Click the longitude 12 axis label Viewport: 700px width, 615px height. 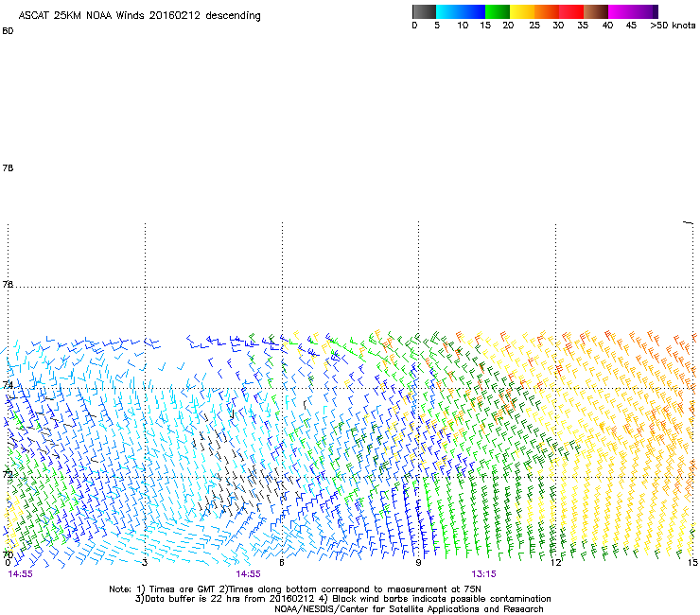pyautogui.click(x=555, y=562)
